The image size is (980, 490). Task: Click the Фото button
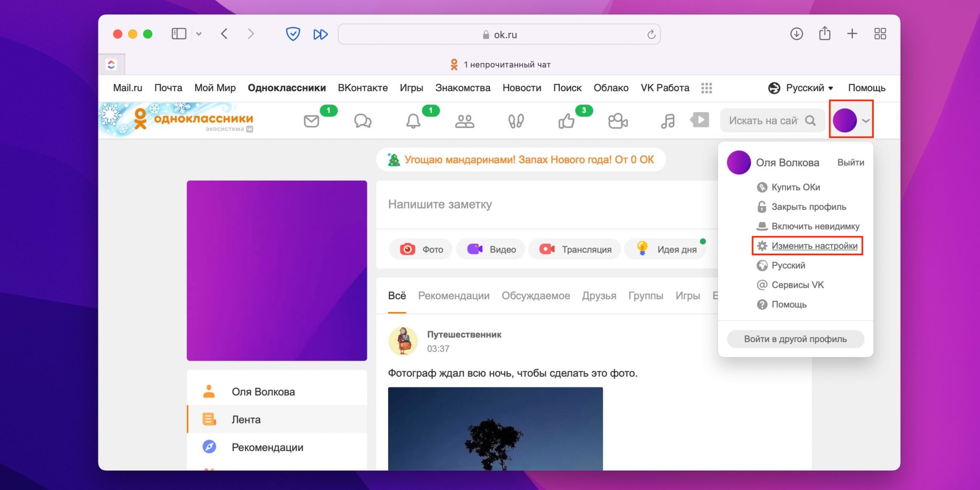[421, 249]
